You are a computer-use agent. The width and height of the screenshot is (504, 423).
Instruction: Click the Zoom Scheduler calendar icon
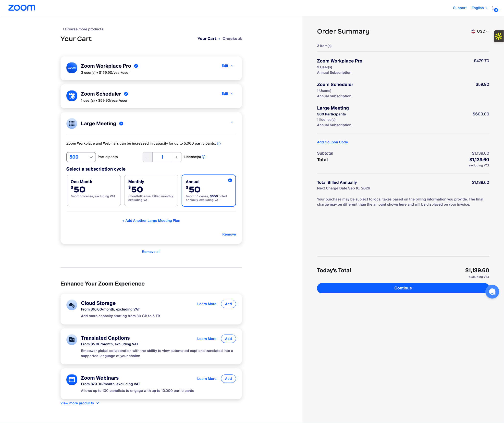click(x=72, y=96)
